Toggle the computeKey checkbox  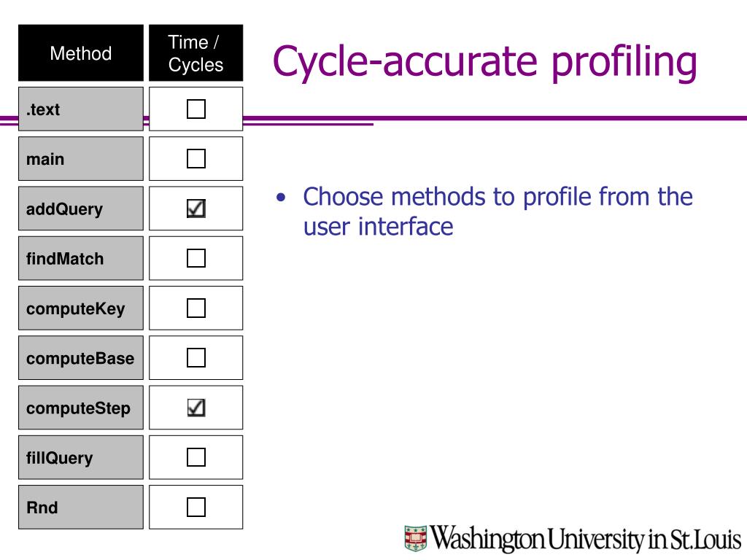196,308
